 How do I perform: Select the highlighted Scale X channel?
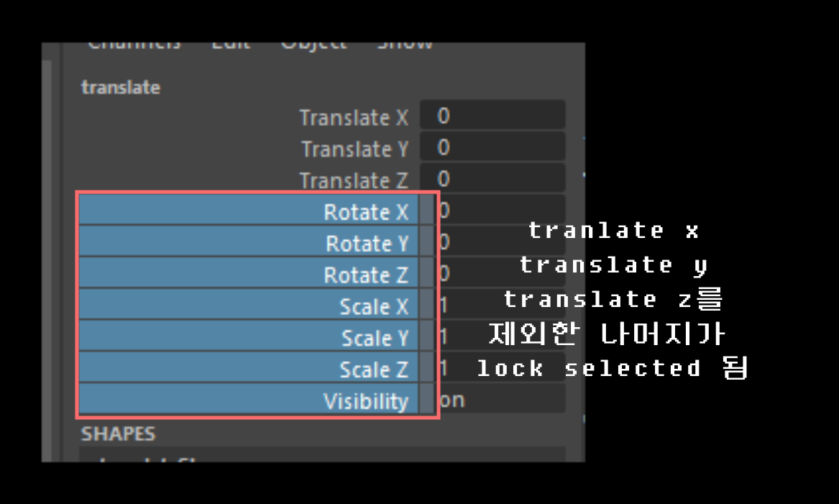pos(248,304)
